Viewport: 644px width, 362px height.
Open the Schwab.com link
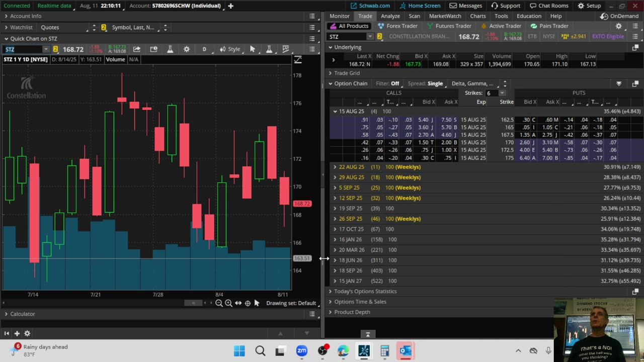tap(370, 6)
